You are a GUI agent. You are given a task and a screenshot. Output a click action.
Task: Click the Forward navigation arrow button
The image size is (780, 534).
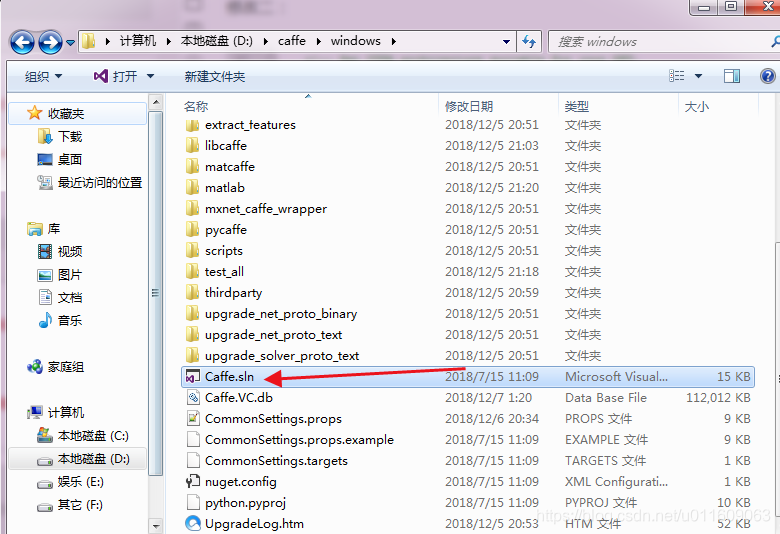point(50,42)
